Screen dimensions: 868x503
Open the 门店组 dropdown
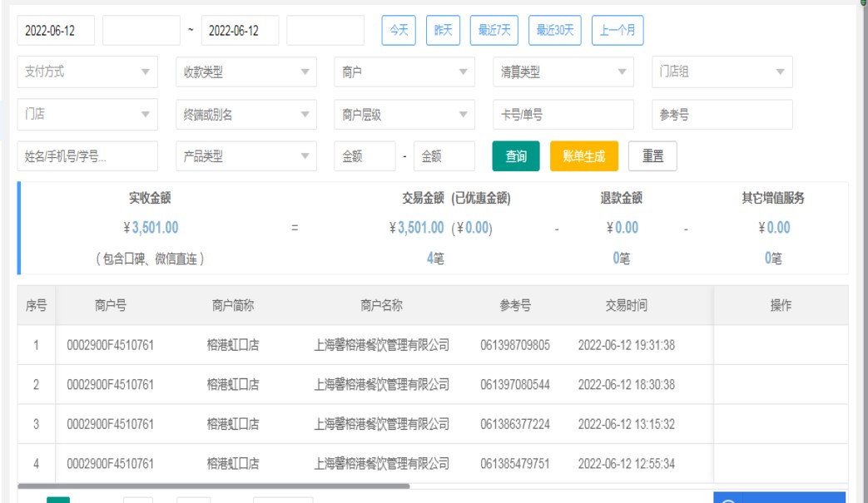pyautogui.click(x=722, y=72)
